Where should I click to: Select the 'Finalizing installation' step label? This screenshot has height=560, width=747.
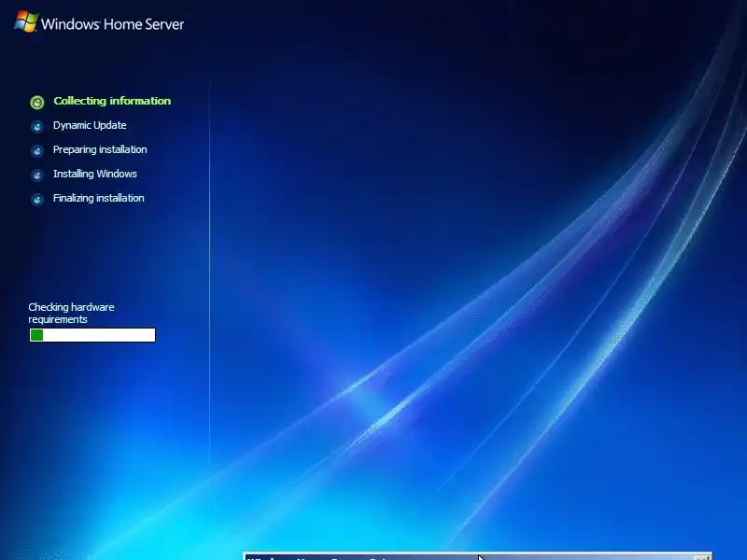99,198
